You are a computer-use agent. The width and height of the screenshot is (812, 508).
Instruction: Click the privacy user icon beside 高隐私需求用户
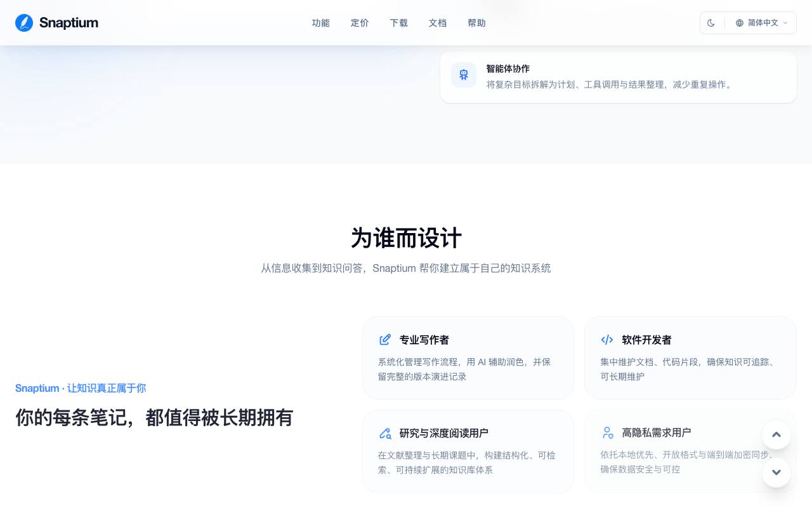(607, 432)
